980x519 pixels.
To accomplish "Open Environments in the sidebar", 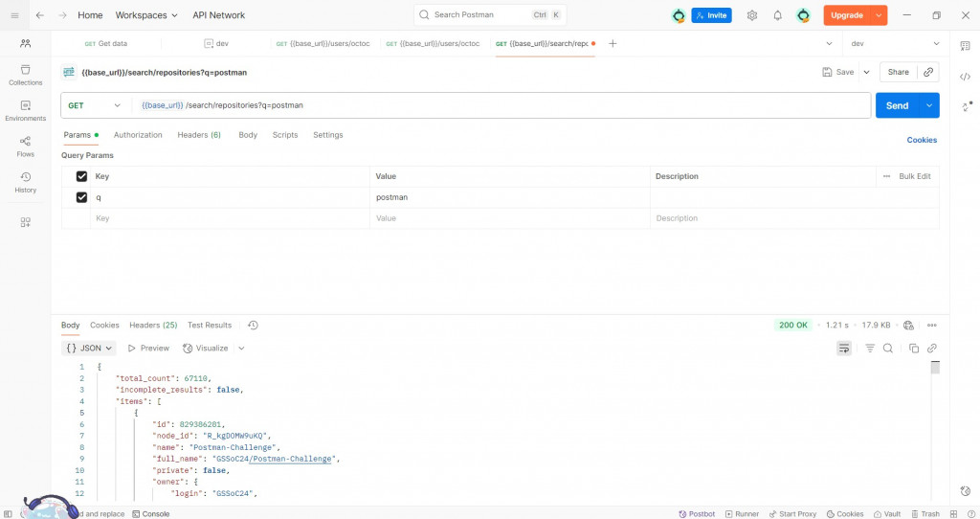I will (26, 111).
